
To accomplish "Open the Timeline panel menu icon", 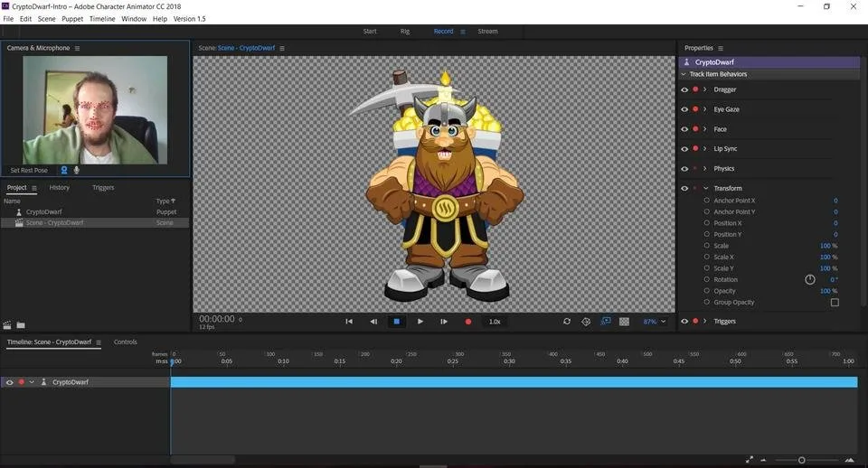I will pyautogui.click(x=99, y=342).
